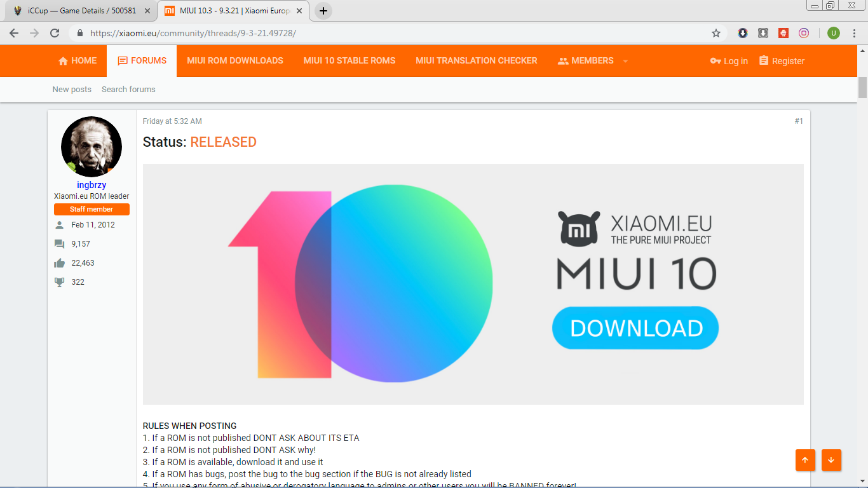Bookmark this page with the star icon
The image size is (868, 488).
coord(716,33)
